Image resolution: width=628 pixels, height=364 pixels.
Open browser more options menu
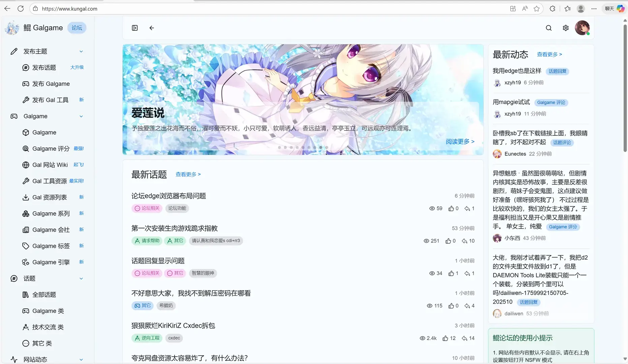click(594, 9)
